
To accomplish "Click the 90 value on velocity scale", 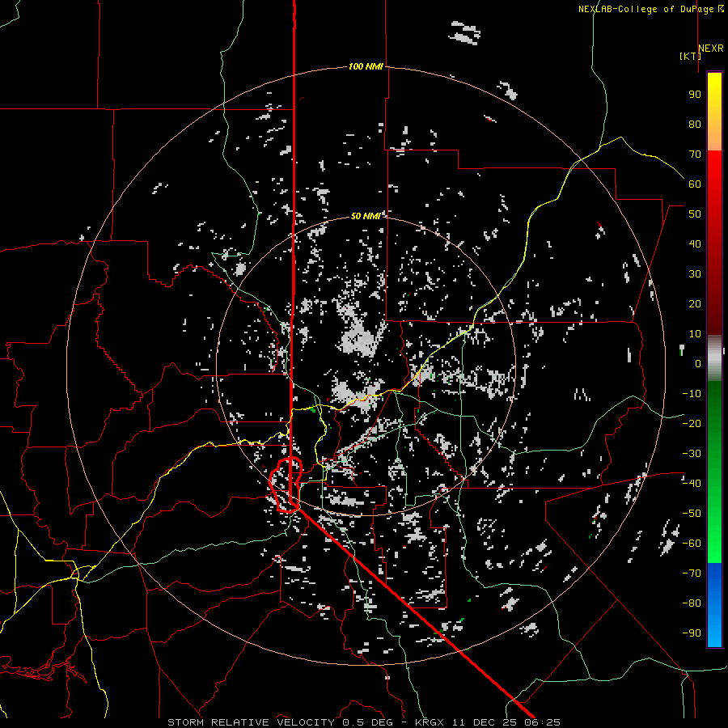I will coord(695,95).
